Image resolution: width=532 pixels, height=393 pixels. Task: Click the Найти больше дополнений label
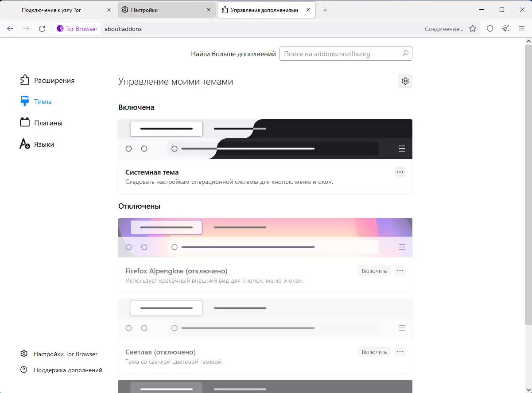tap(233, 54)
